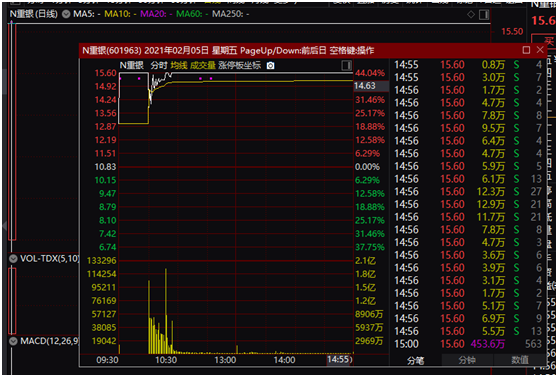Toggle the side panel icon in intraday chart header

[x=346, y=66]
